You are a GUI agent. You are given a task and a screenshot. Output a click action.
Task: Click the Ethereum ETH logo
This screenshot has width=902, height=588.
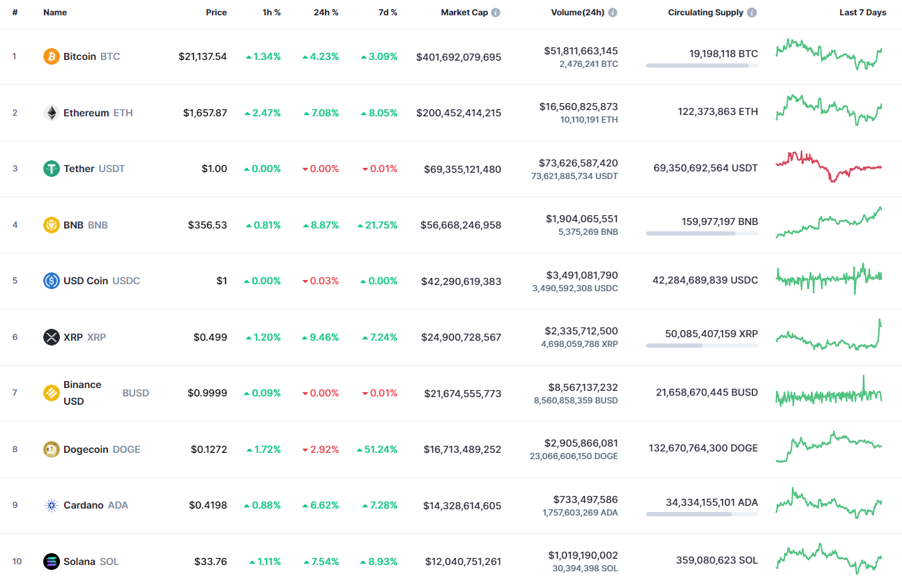coord(52,112)
